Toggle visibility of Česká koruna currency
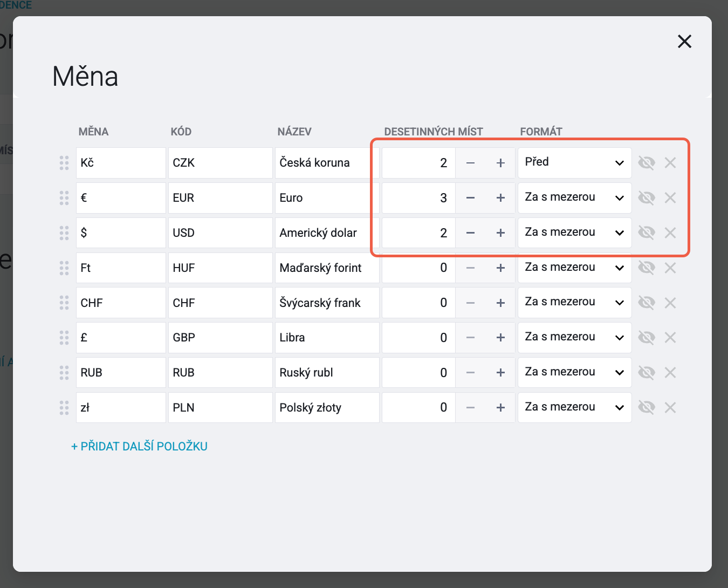Screen dimensions: 728x588 [x=646, y=163]
